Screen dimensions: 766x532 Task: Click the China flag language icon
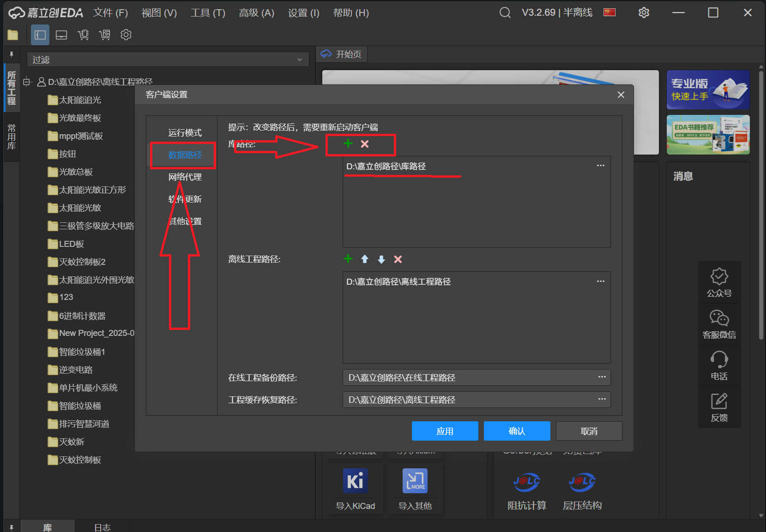(x=609, y=12)
